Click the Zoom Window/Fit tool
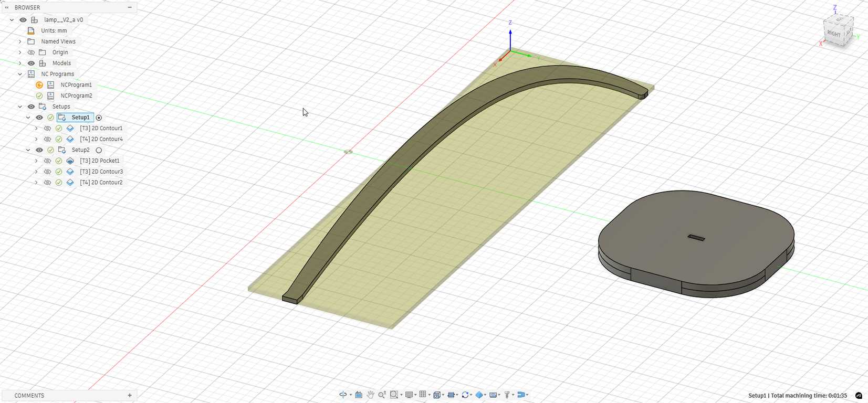 394,395
